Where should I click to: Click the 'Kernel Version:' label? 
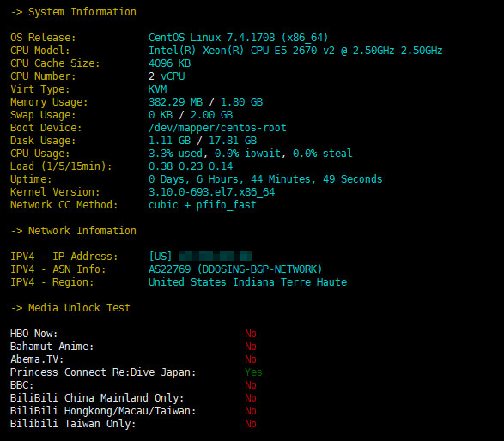pyautogui.click(x=55, y=191)
